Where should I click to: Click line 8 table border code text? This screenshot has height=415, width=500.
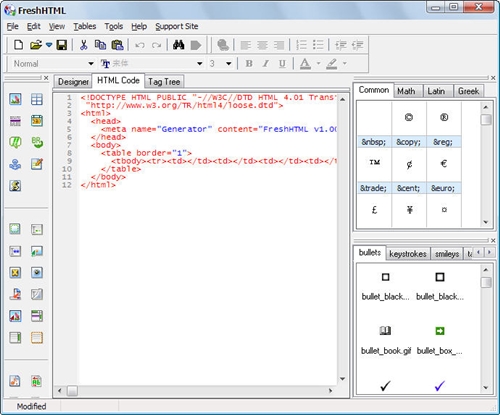(146, 153)
